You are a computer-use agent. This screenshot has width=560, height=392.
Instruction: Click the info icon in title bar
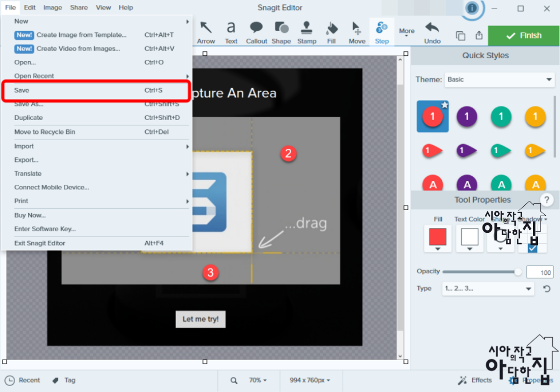click(472, 8)
